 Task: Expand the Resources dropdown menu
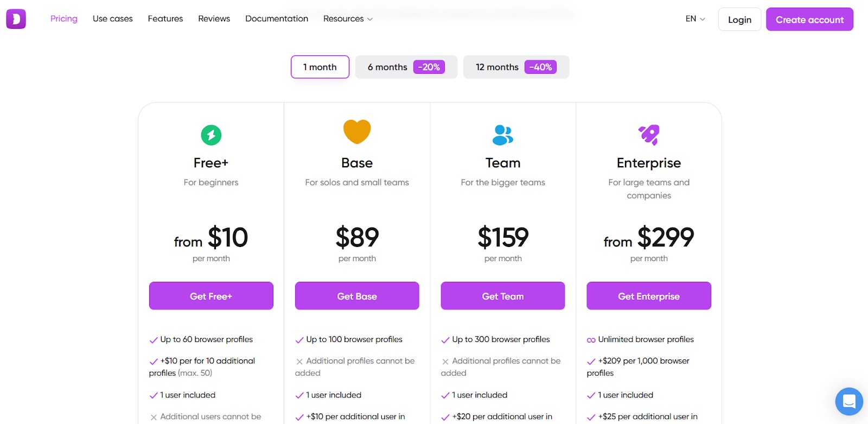click(348, 18)
